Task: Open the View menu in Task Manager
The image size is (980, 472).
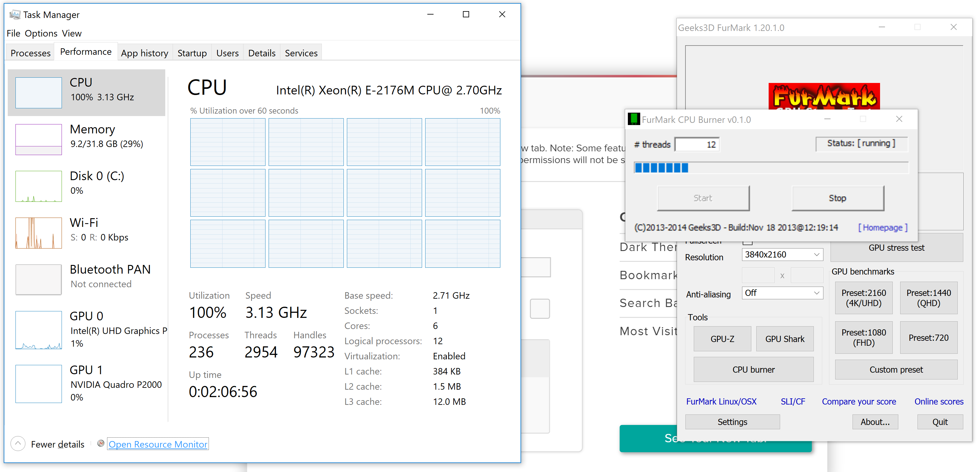Action: tap(71, 33)
